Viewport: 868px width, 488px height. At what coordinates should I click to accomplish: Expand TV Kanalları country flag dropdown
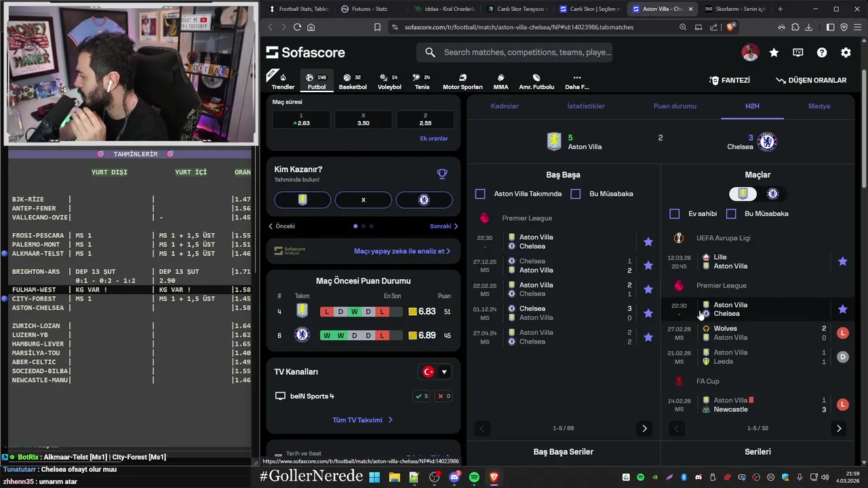[x=436, y=372]
